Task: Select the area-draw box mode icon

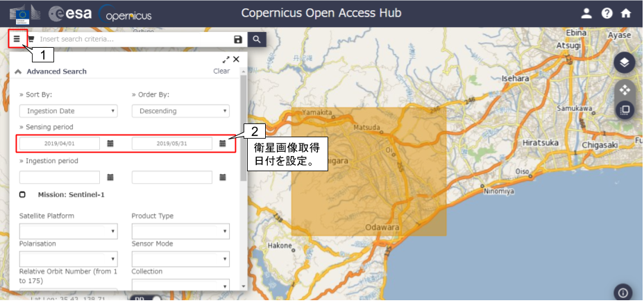Action: (625, 110)
